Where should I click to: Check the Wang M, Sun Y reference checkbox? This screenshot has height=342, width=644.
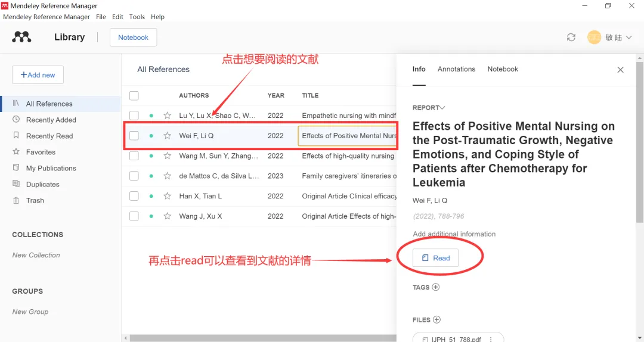pyautogui.click(x=134, y=156)
